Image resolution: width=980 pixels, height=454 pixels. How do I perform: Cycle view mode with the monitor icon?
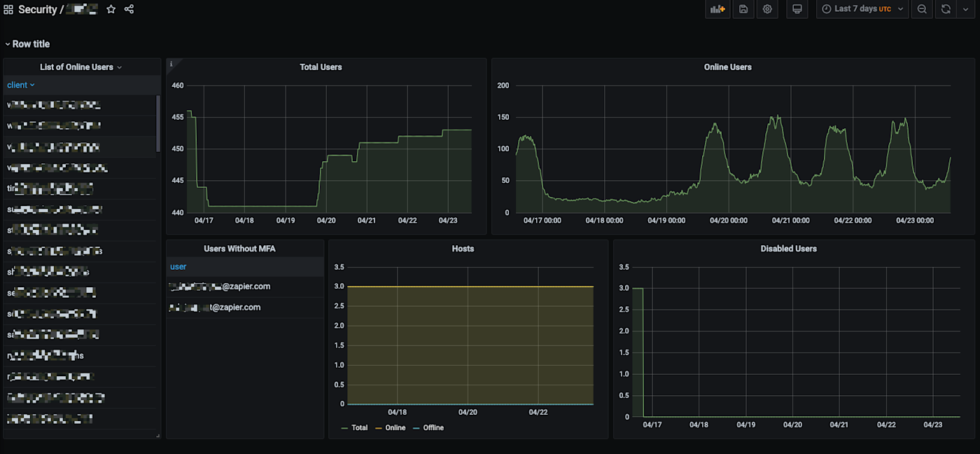pos(796,9)
